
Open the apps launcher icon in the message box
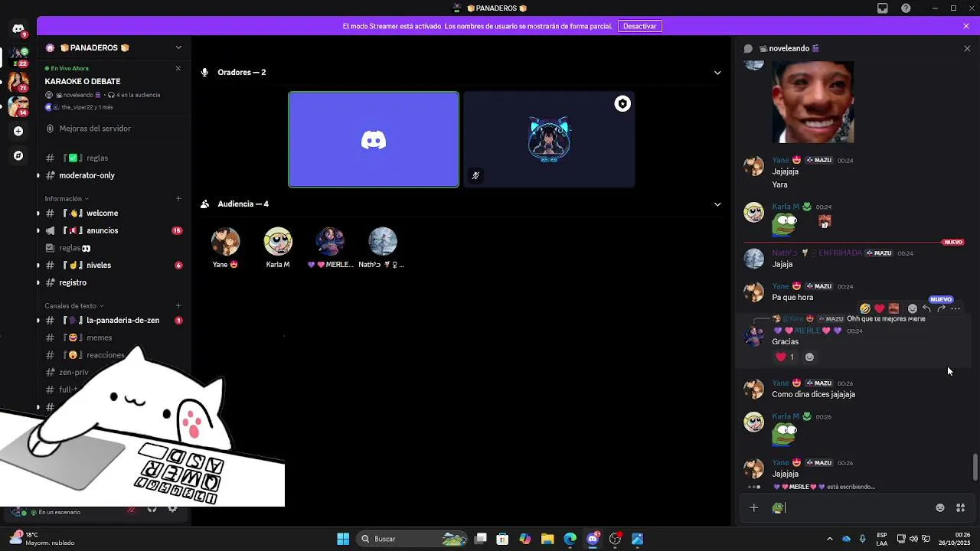pyautogui.click(x=961, y=507)
